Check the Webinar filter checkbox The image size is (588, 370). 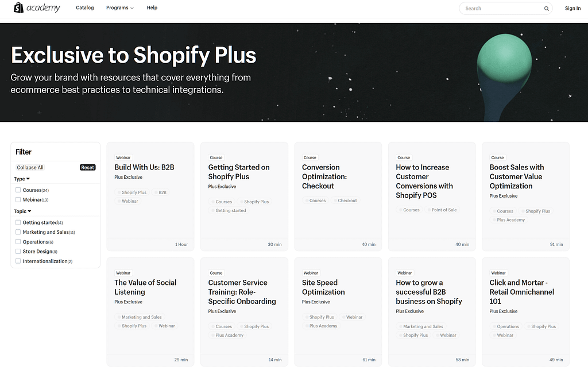[x=17, y=199]
